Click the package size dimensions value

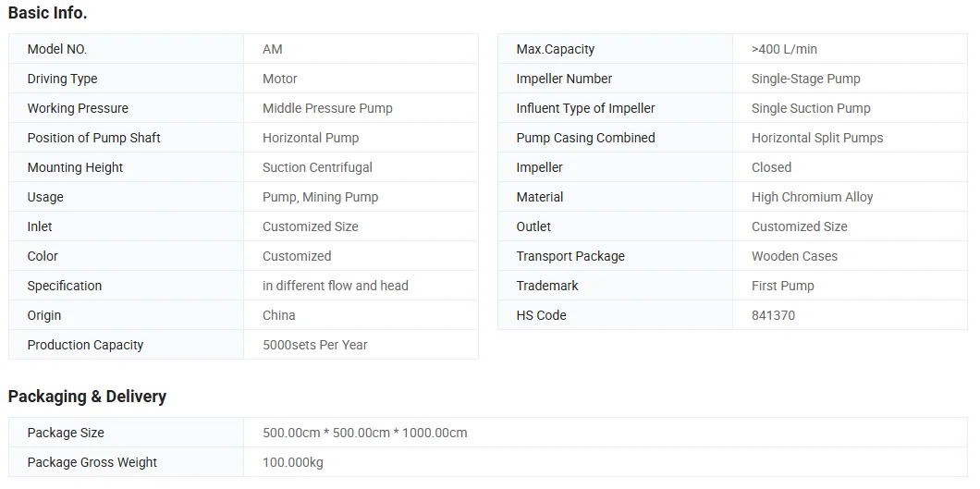(364, 433)
